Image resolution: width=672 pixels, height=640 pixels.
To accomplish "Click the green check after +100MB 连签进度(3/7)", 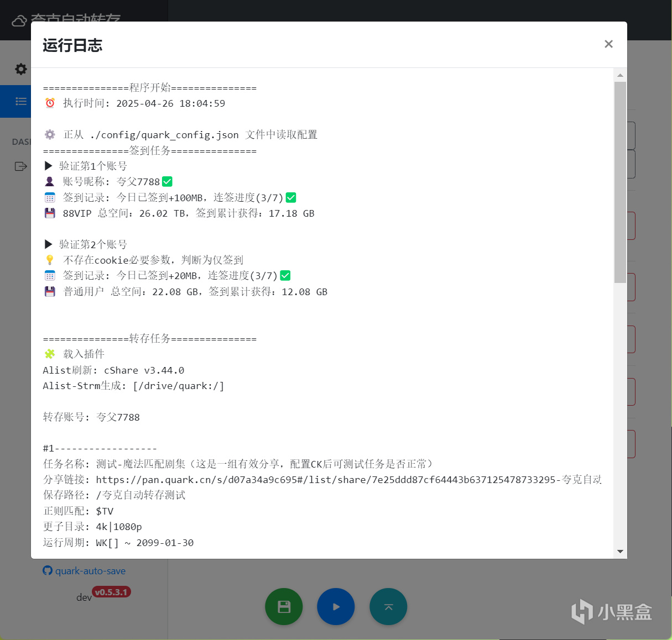I will (291, 197).
